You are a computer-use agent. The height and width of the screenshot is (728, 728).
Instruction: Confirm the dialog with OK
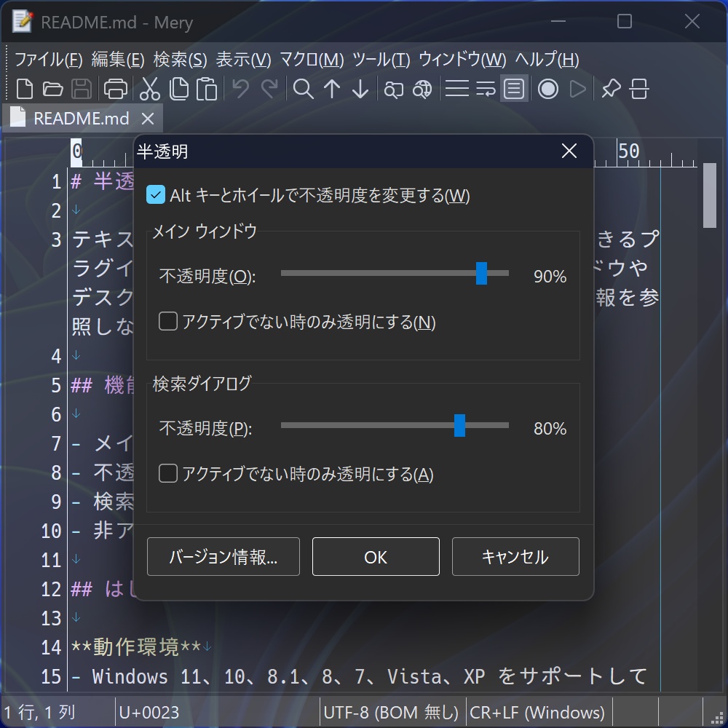(376, 556)
